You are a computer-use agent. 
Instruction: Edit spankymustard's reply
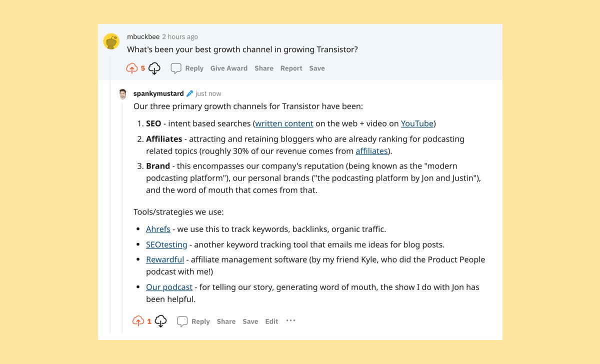pos(271,321)
